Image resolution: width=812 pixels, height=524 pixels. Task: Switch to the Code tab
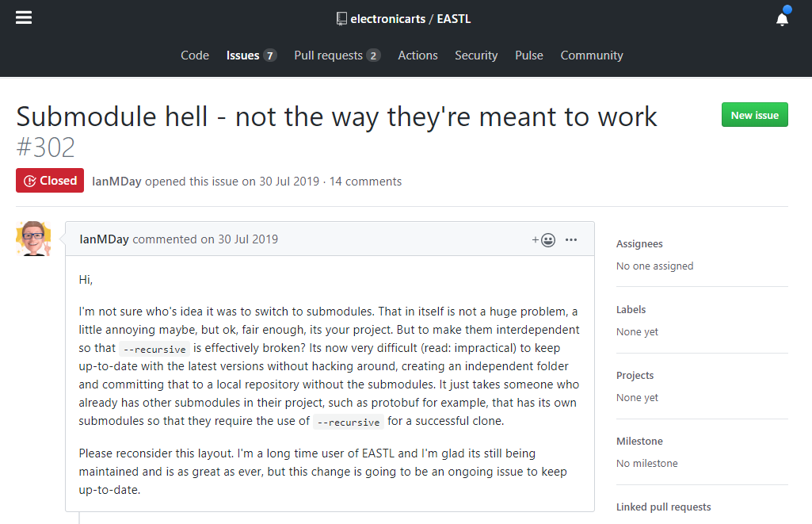(x=195, y=55)
